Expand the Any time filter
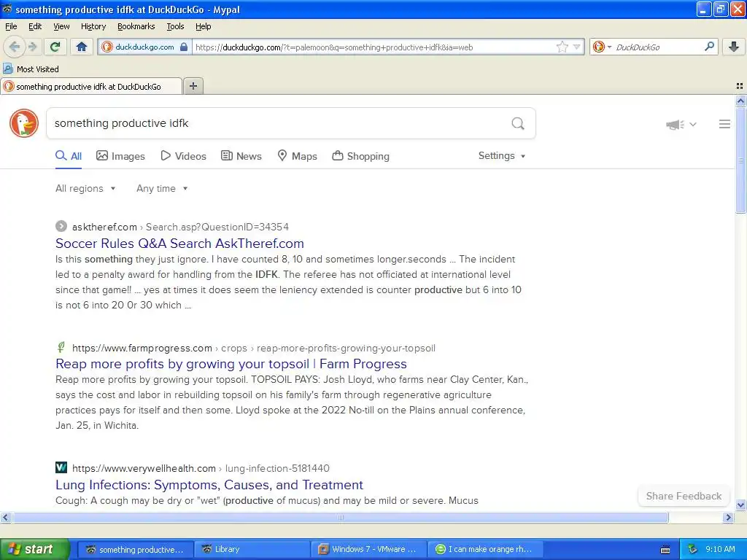Screen dimensions: 747x560 pos(162,189)
